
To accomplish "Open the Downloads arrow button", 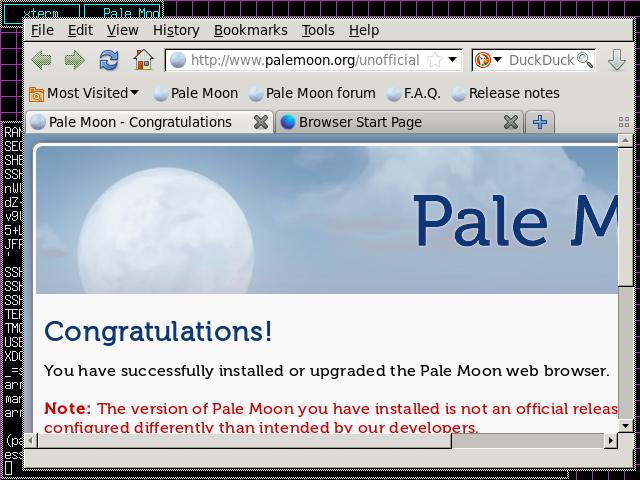I will [x=617, y=60].
